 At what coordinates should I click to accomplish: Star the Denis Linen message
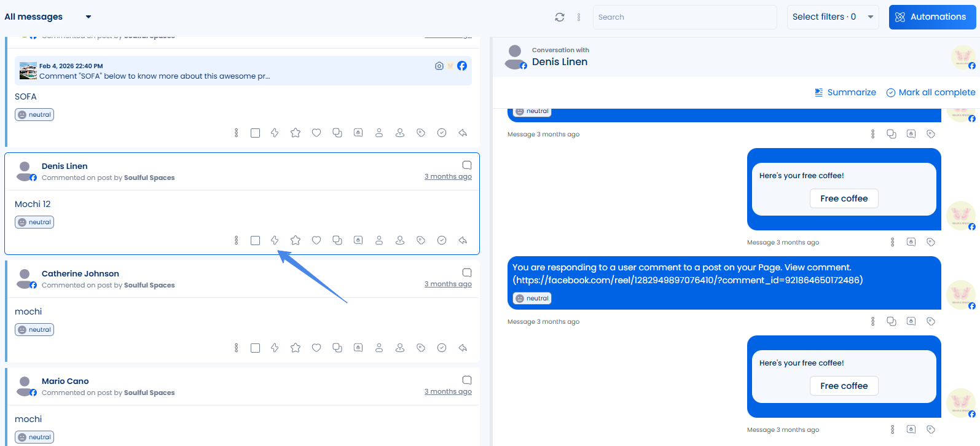click(296, 240)
